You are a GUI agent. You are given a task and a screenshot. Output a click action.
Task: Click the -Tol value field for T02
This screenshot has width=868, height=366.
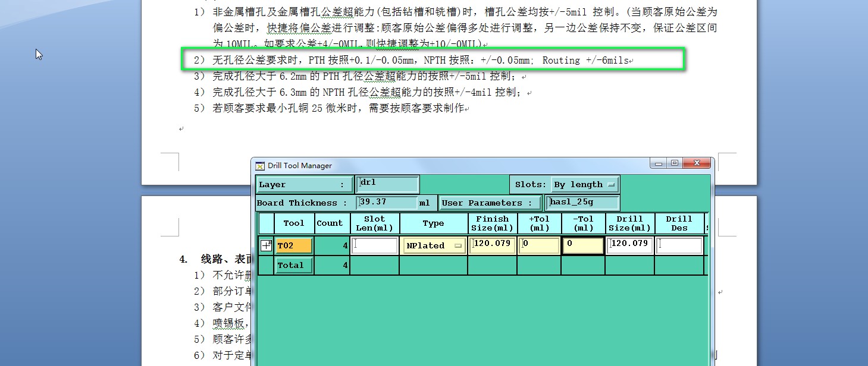click(x=583, y=245)
